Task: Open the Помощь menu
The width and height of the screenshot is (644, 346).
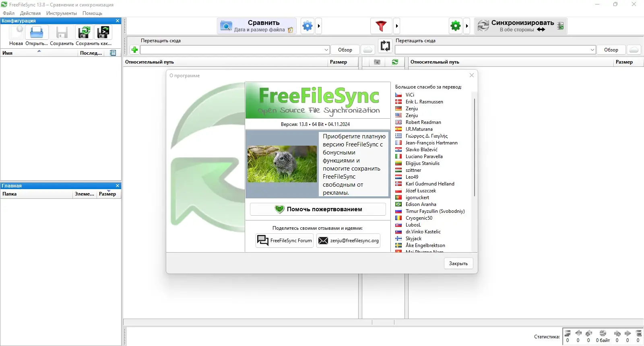Action: click(93, 13)
